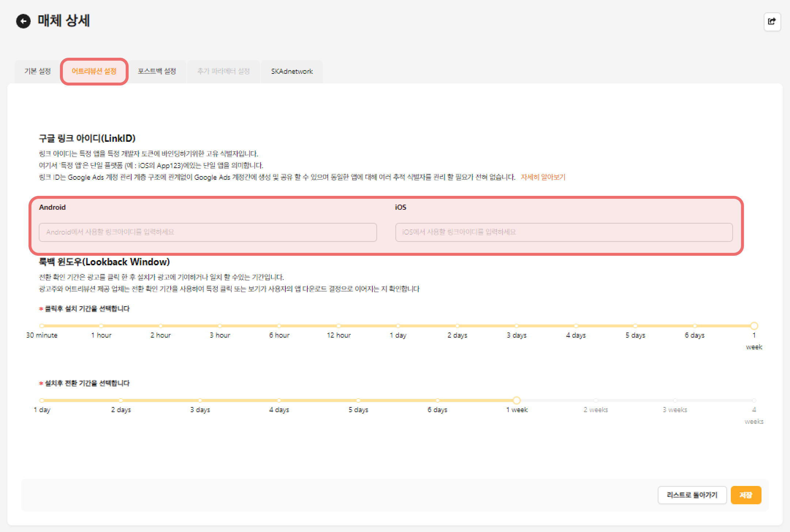Screen dimensions: 790x532
Task: Set post-install conversion window to 2 weeks
Action: (x=596, y=400)
